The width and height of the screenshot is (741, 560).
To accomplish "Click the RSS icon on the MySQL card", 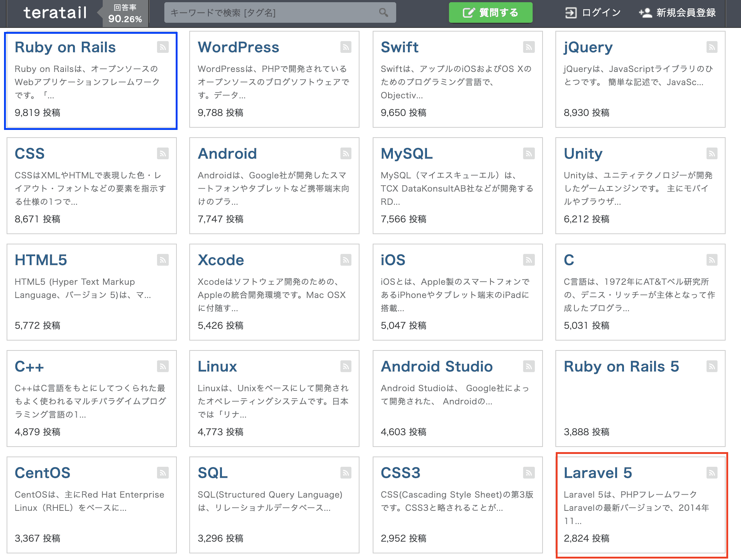I will (529, 153).
